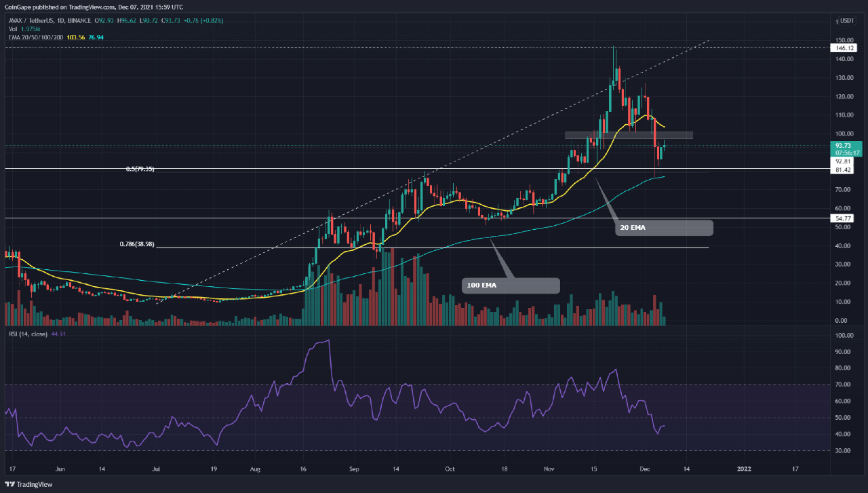Select the 100 EMA callout annotation
Screen dimensions: 868x493
click(x=511, y=285)
